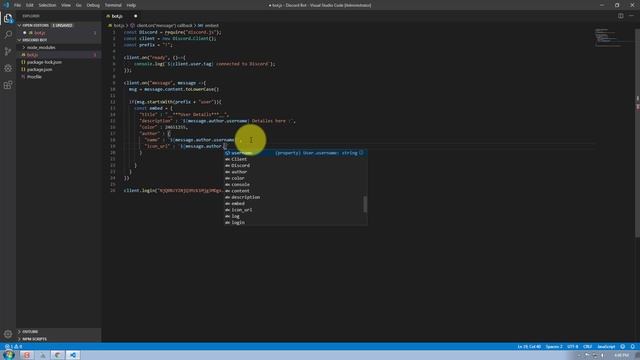
Task: Open the Search view in activity bar
Action: 8,34
